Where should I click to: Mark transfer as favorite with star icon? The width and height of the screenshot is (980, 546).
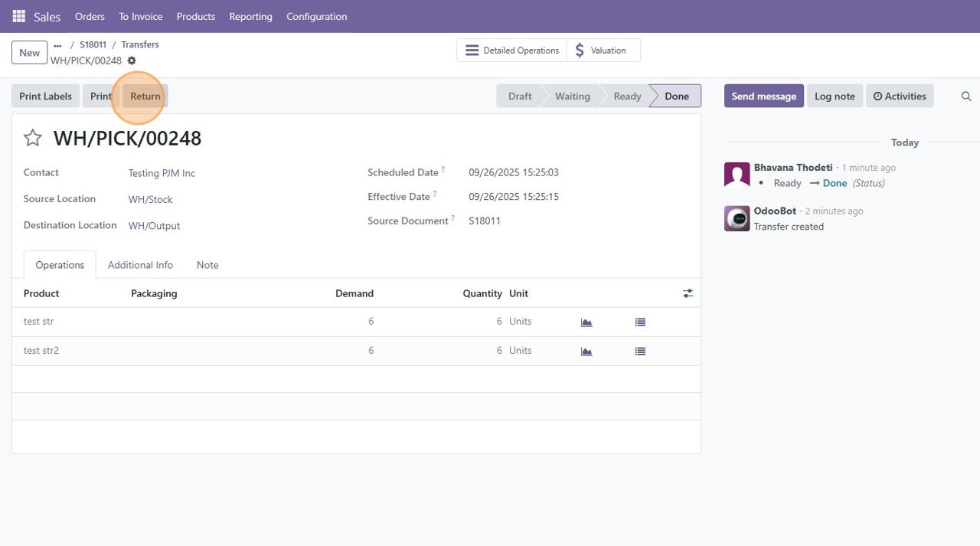pyautogui.click(x=32, y=138)
